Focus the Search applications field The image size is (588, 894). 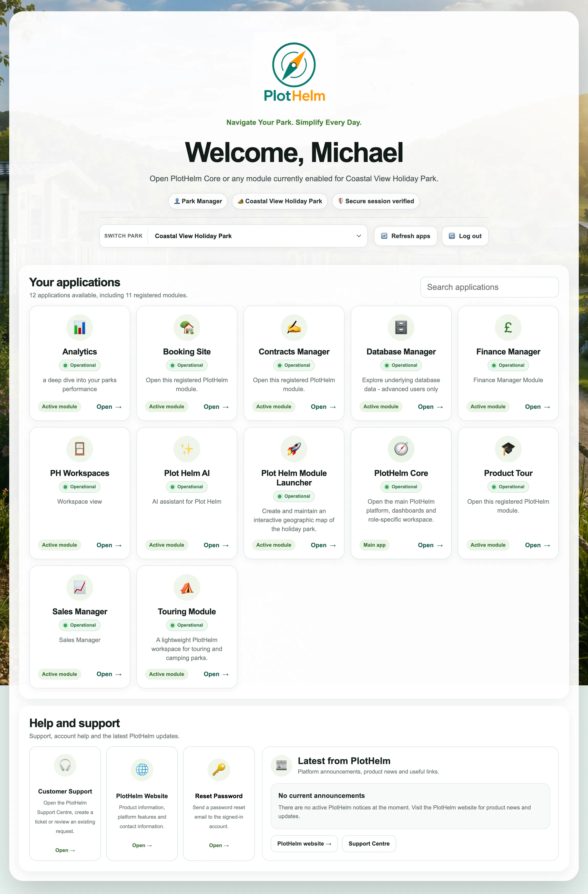tap(489, 287)
